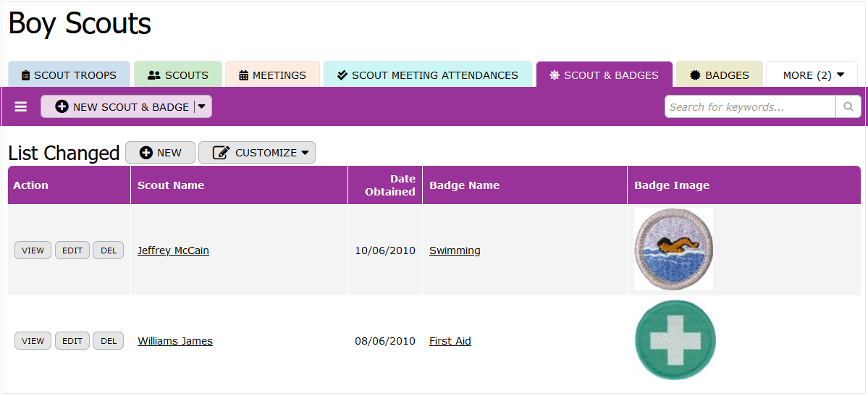Open the Scout Troops tab
This screenshot has width=868, height=396.
pos(69,75)
